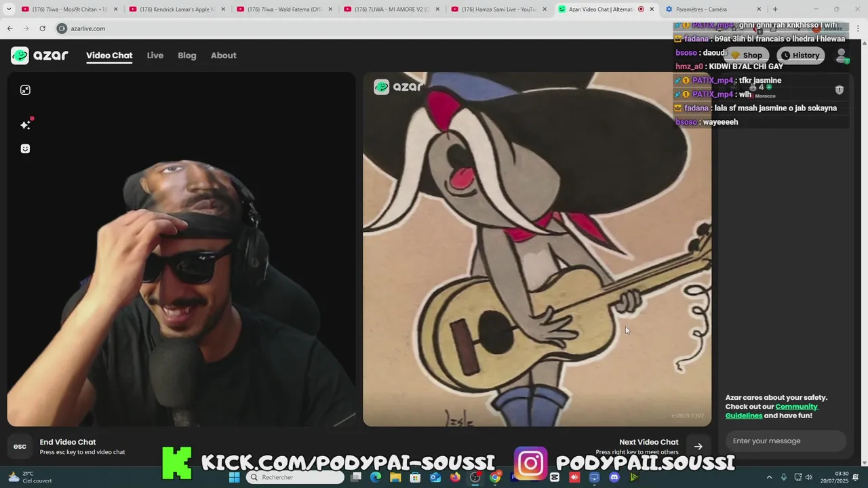Click the esc End Video Chat button
The height and width of the screenshot is (488, 868).
click(20, 446)
